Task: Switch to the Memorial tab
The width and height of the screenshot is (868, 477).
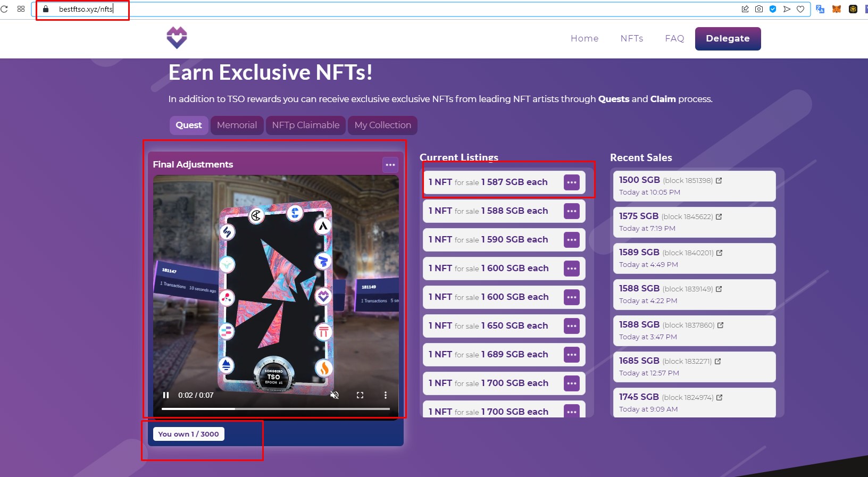Action: tap(237, 125)
